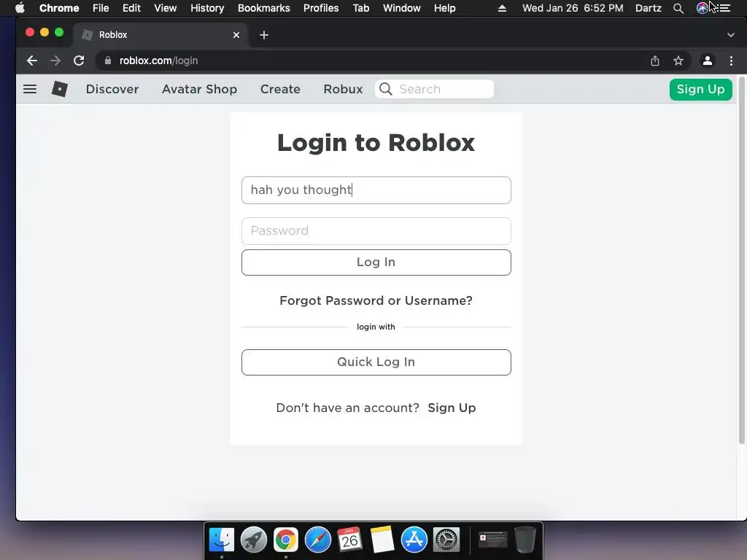This screenshot has height=560, width=747.
Task: Open a new tab with the plus button
Action: [x=264, y=35]
